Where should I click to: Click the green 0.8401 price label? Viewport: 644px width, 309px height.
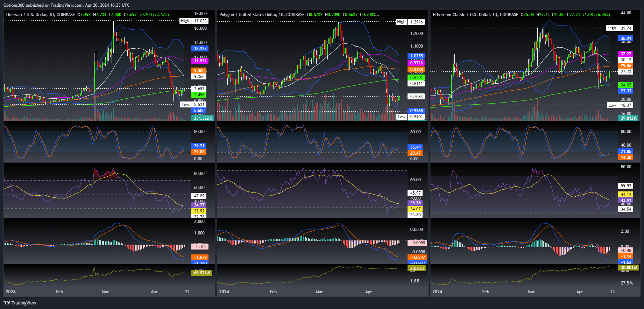click(416, 78)
